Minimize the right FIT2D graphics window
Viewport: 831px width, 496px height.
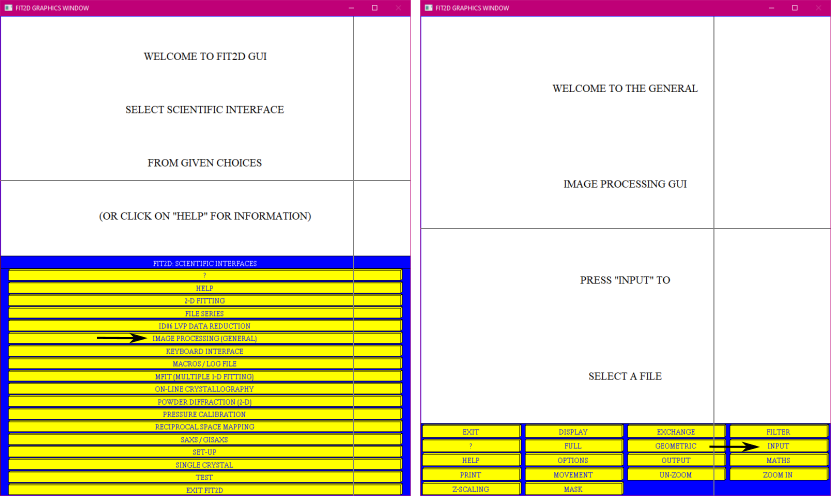pos(772,8)
